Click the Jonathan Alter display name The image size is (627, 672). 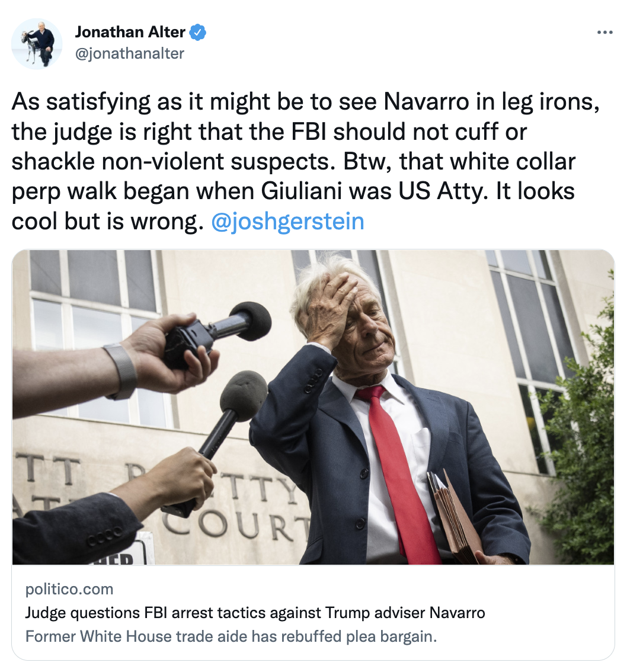130,32
